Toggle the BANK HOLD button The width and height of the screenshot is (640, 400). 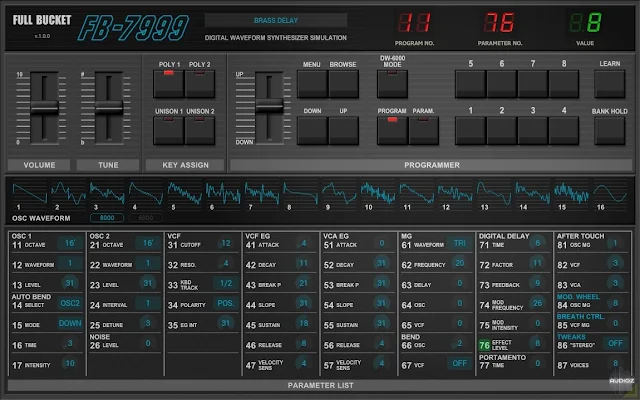[x=610, y=131]
